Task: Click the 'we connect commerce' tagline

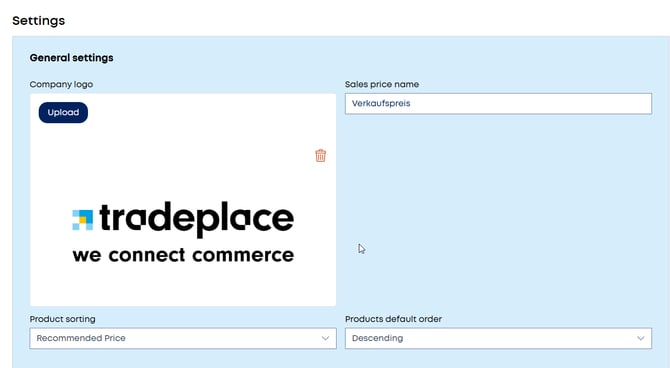Action: [x=183, y=255]
